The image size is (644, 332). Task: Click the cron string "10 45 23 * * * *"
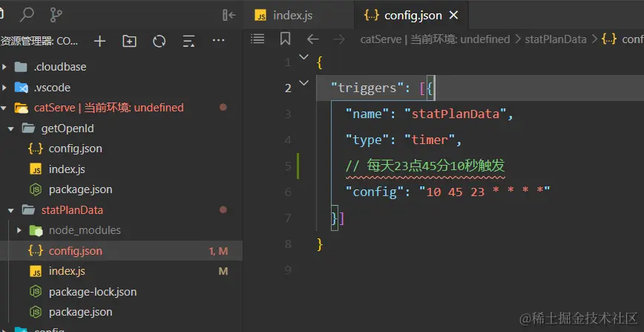point(484,192)
